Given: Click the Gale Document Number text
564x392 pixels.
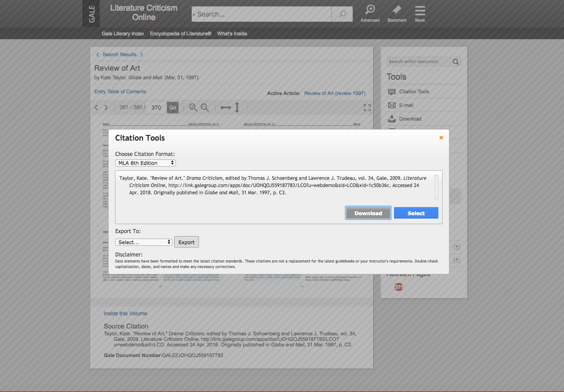Looking at the screenshot, I should [164, 355].
